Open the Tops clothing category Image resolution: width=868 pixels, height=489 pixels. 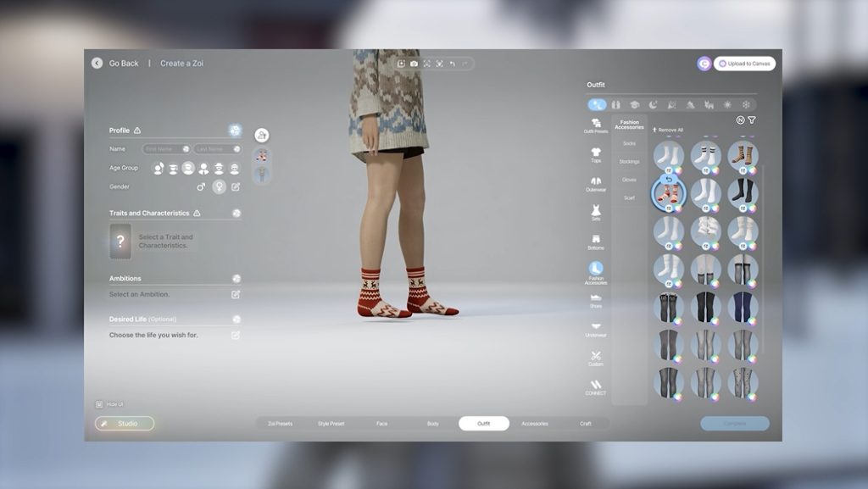pyautogui.click(x=596, y=154)
